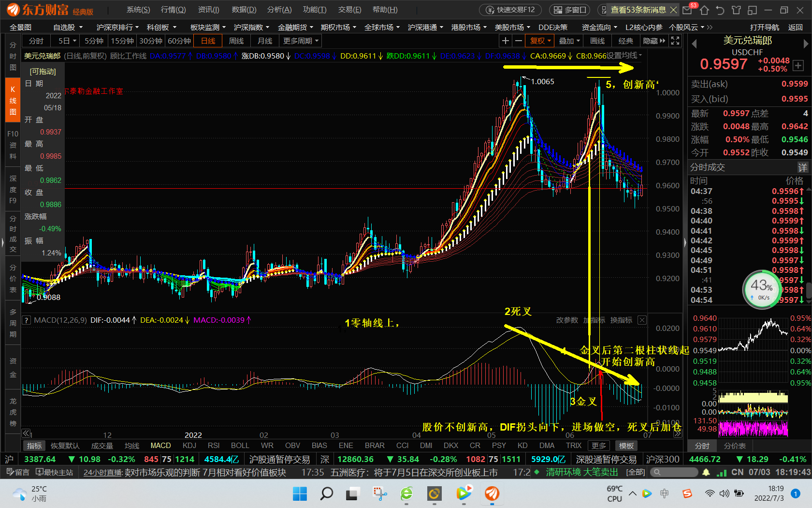Switch to the 周线 weekly tab
The image size is (812, 508).
236,41
